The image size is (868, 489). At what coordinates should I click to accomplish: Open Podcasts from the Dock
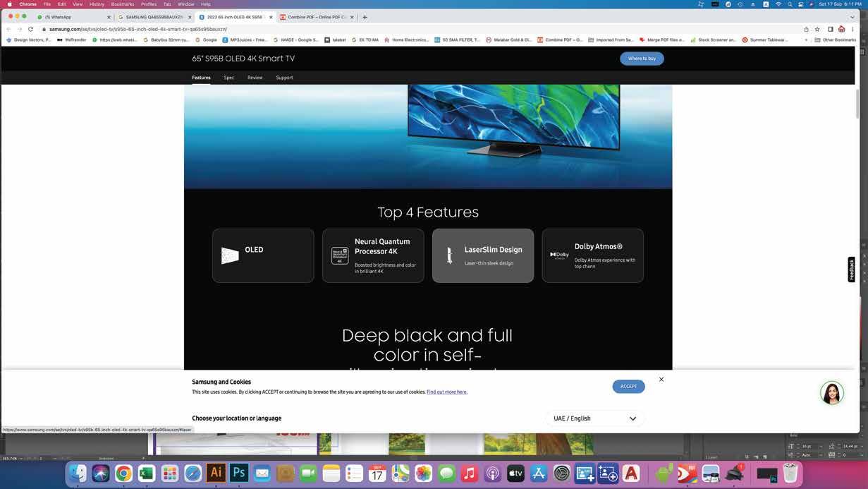point(493,473)
